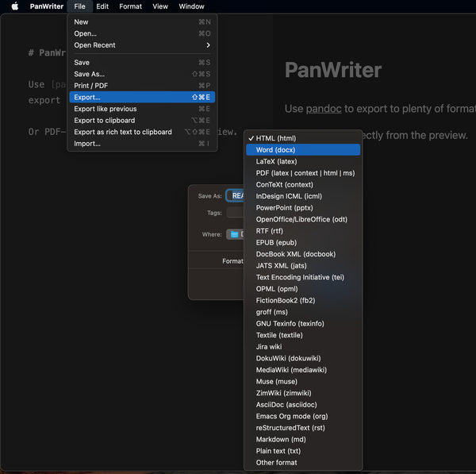Select InDesign ICML (icml) format

point(303,196)
